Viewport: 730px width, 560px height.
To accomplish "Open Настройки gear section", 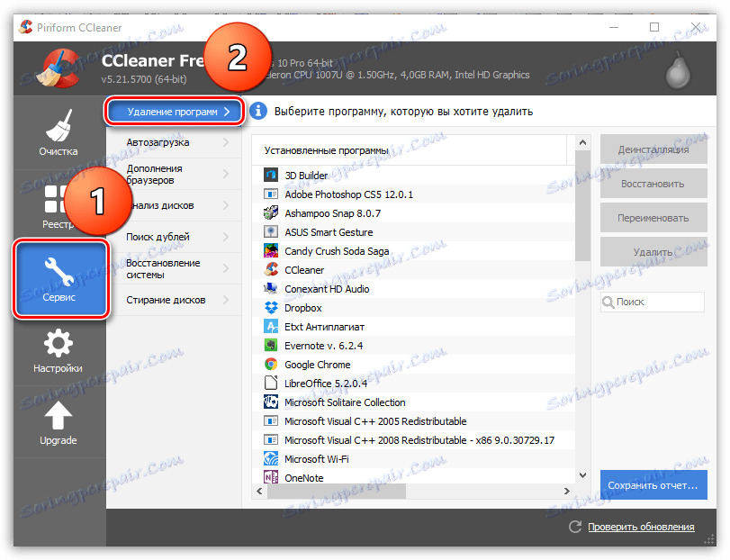I will (x=59, y=350).
